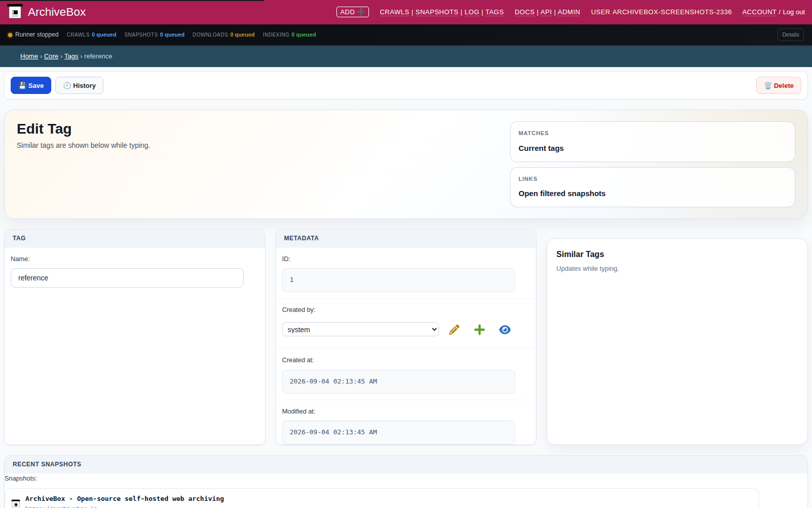Click the ArchiveBox logo icon
The height and width of the screenshot is (508, 812).
pos(15,12)
